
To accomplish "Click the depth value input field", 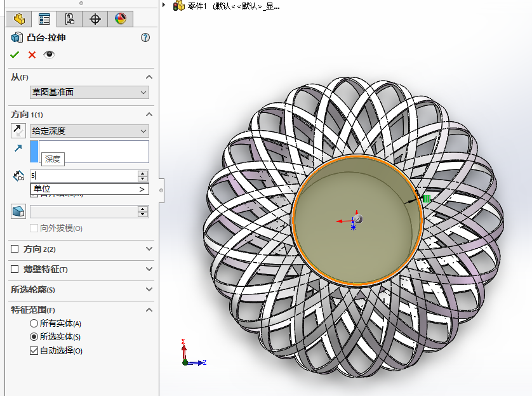I will (84, 176).
